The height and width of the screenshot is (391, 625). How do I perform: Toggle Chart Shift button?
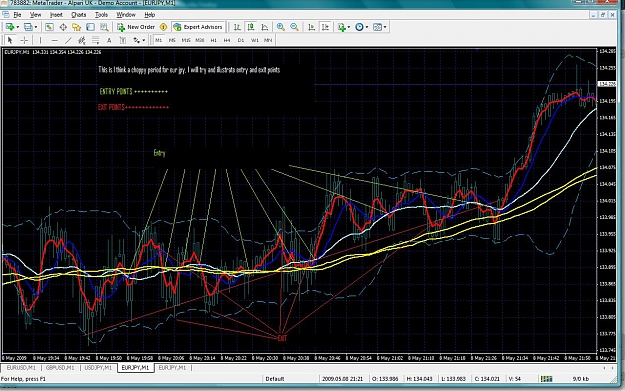[x=325, y=27]
